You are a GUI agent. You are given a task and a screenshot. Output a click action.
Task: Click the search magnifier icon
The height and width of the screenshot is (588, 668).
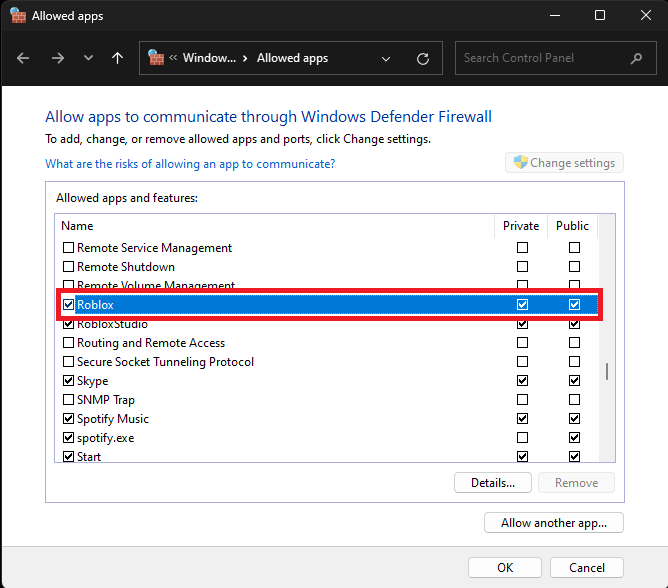[x=637, y=58]
